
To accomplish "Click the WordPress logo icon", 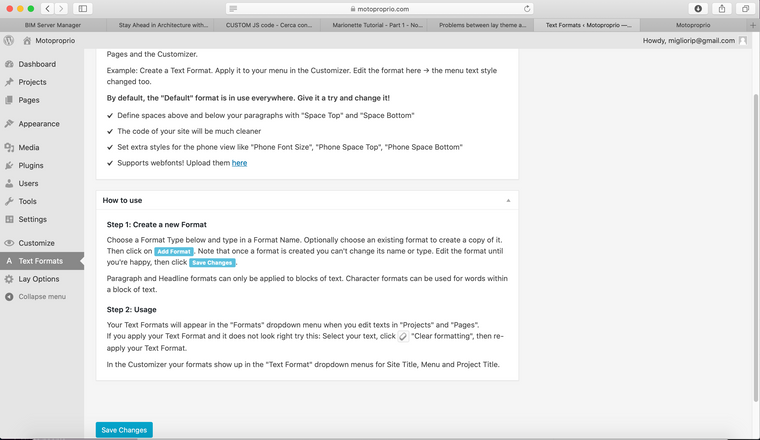I will (9, 41).
